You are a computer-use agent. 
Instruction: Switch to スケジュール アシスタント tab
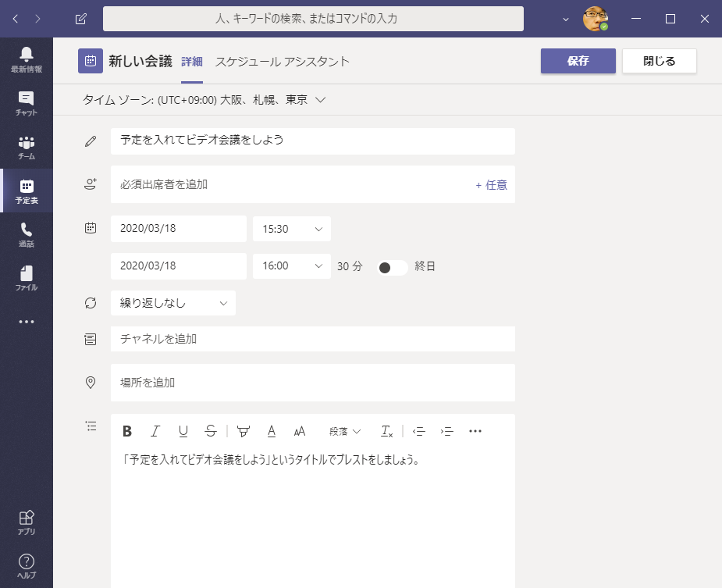pos(282,61)
